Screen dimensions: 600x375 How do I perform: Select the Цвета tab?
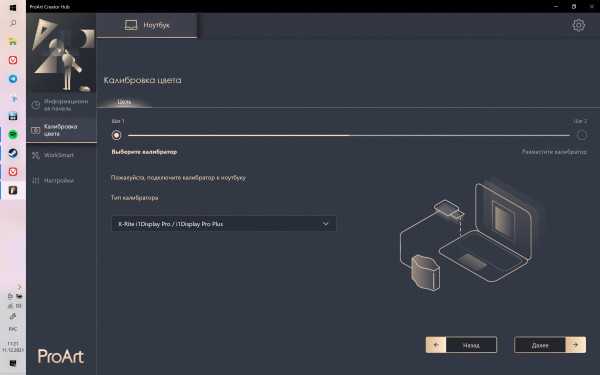coord(124,101)
